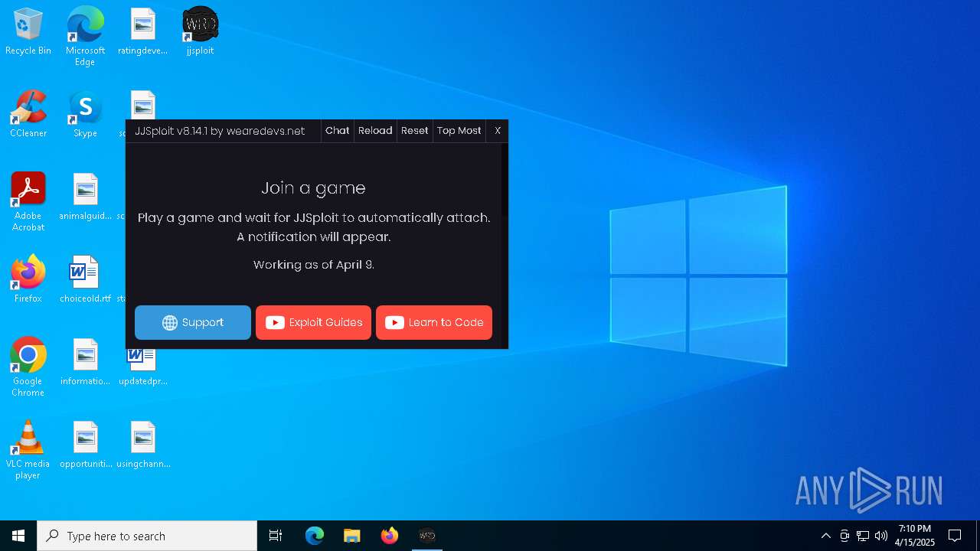Toggle Top Most in JJSploit
Viewport: 980px width, 551px height.
pyautogui.click(x=459, y=131)
